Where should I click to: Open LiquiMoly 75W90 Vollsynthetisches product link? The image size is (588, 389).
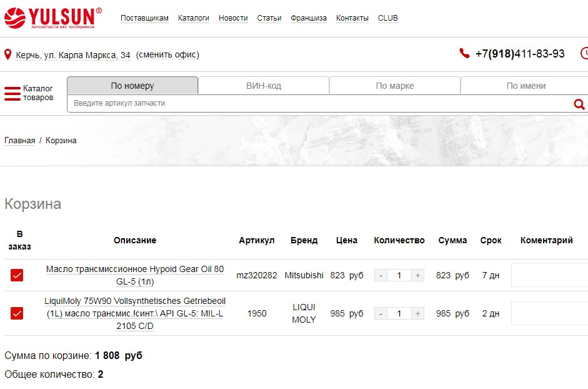[135, 313]
